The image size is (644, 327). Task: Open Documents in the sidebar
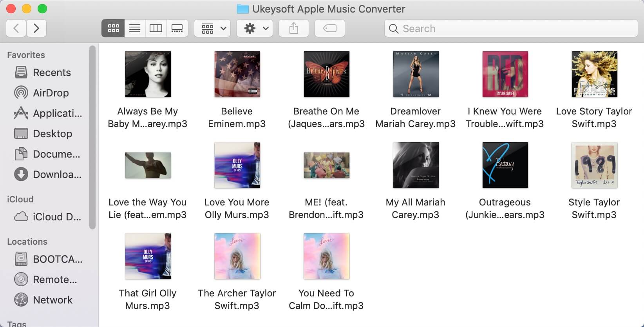tap(49, 154)
